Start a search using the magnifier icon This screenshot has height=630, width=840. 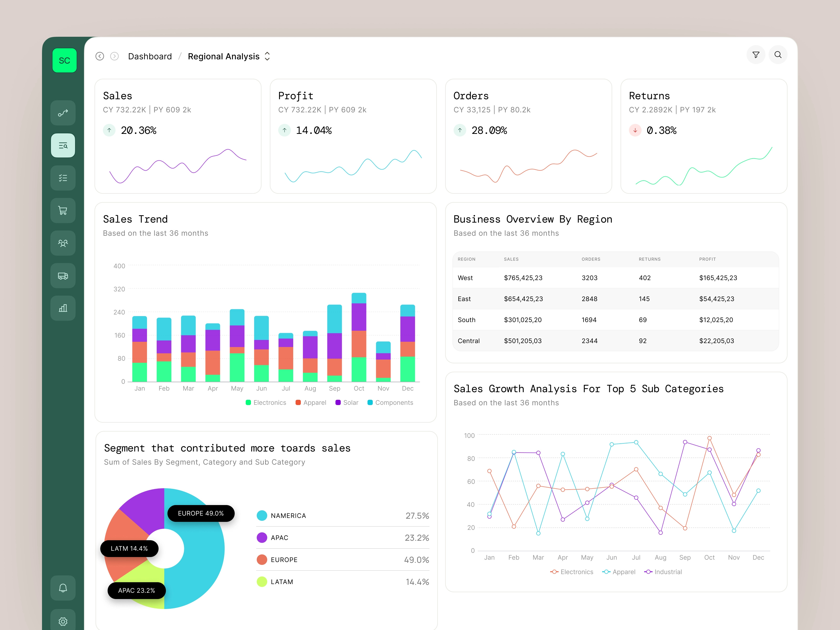click(x=778, y=55)
